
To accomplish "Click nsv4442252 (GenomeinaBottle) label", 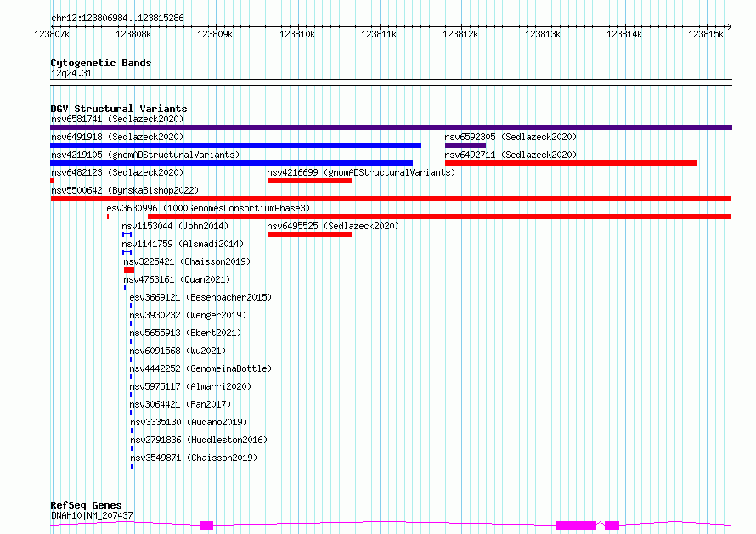I will coord(200,368).
